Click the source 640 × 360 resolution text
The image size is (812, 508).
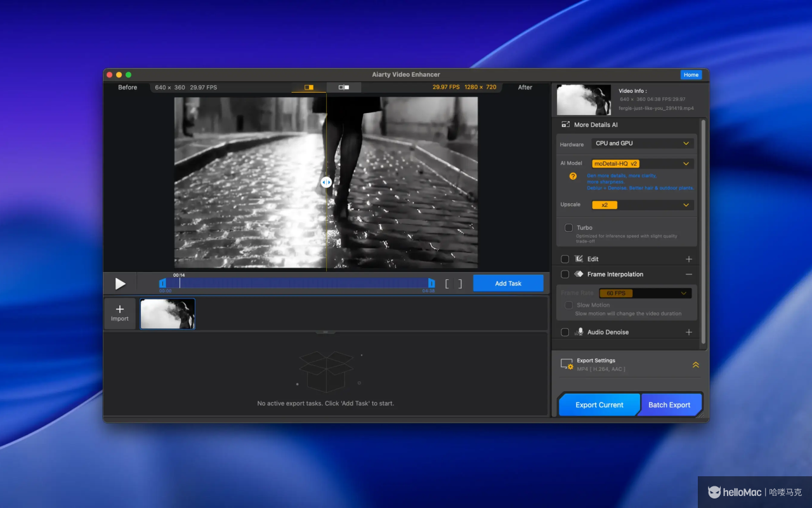coord(170,88)
